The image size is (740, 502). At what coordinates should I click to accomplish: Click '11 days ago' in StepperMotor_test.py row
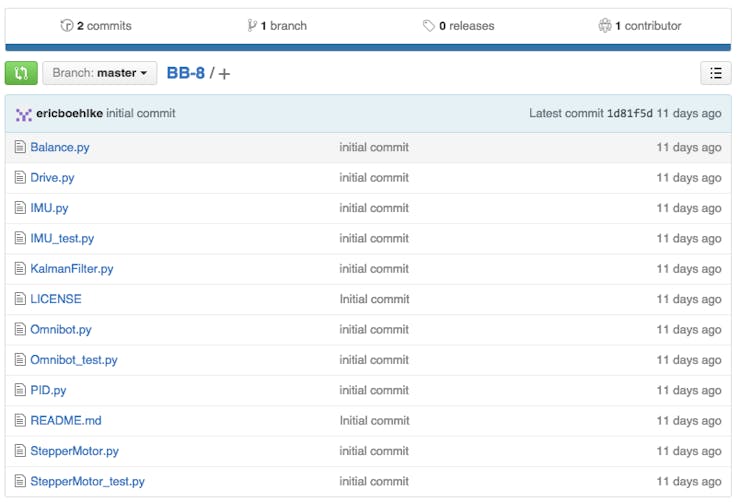point(689,481)
